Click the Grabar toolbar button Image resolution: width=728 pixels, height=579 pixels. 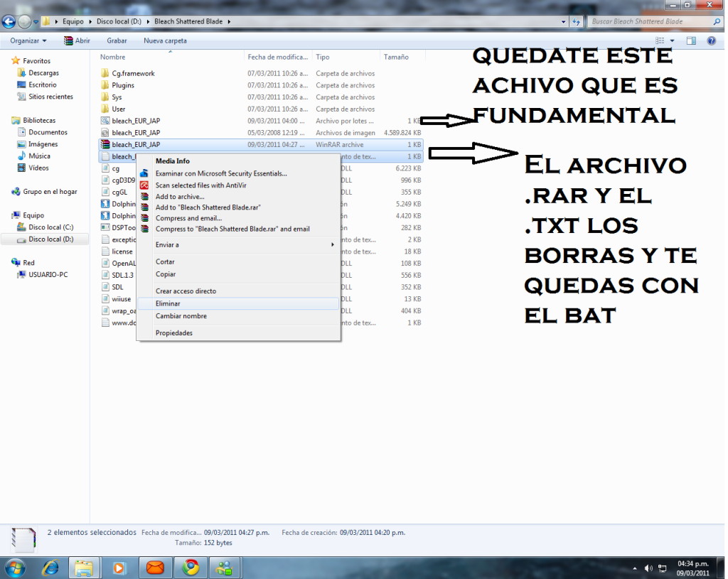pos(117,40)
